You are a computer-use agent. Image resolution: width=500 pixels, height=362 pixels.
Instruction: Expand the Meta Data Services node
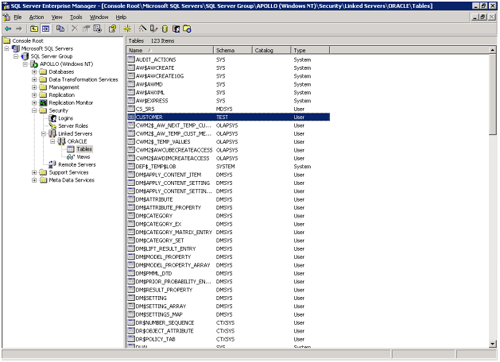coord(34,180)
